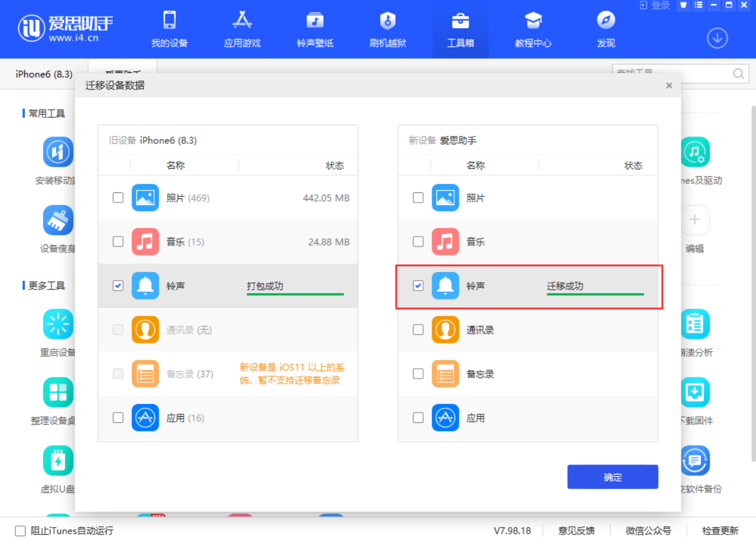Click 检查更新 in status bar

pyautogui.click(x=720, y=531)
